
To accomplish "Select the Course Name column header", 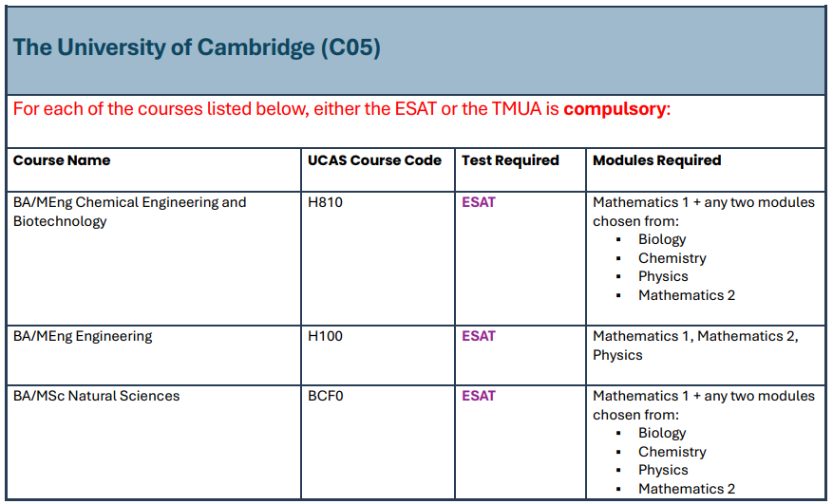I will tap(62, 160).
